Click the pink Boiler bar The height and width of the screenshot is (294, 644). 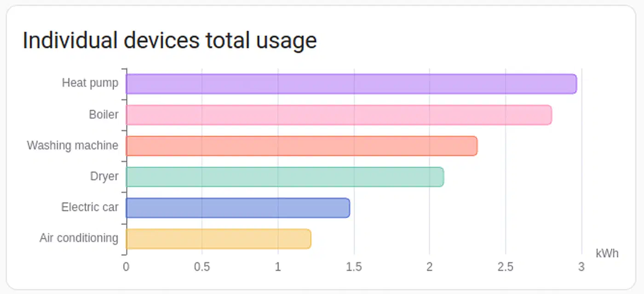click(x=339, y=115)
